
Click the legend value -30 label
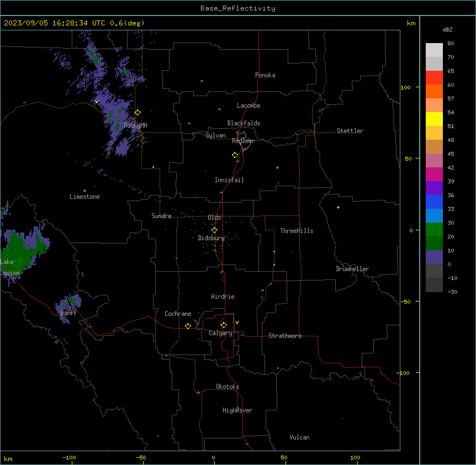point(452,292)
